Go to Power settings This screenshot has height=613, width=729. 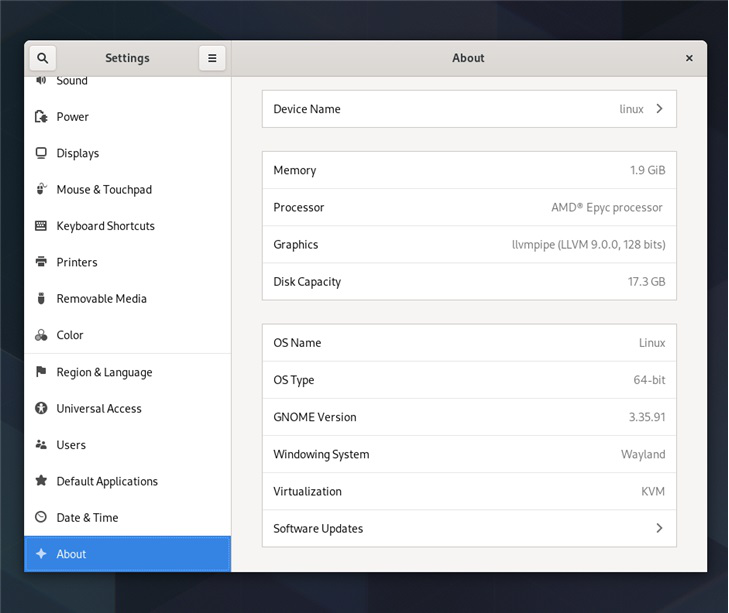(127, 117)
